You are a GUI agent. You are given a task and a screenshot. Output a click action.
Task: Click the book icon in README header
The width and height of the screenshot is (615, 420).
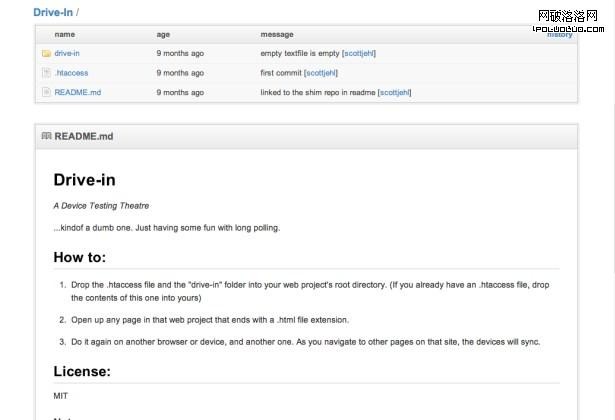[46, 135]
